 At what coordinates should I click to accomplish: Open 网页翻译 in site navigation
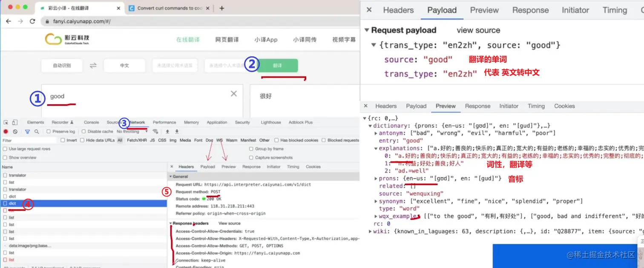click(227, 40)
